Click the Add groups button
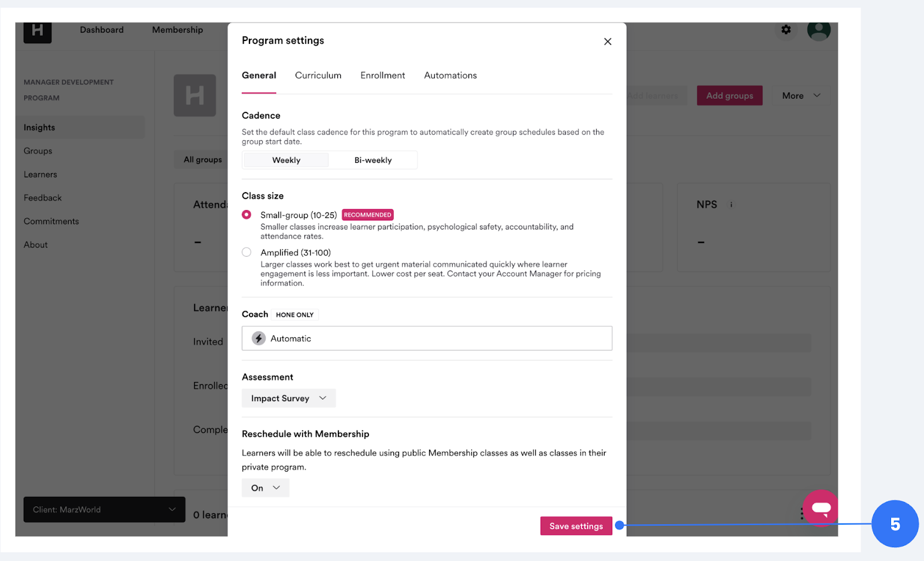 pyautogui.click(x=729, y=95)
